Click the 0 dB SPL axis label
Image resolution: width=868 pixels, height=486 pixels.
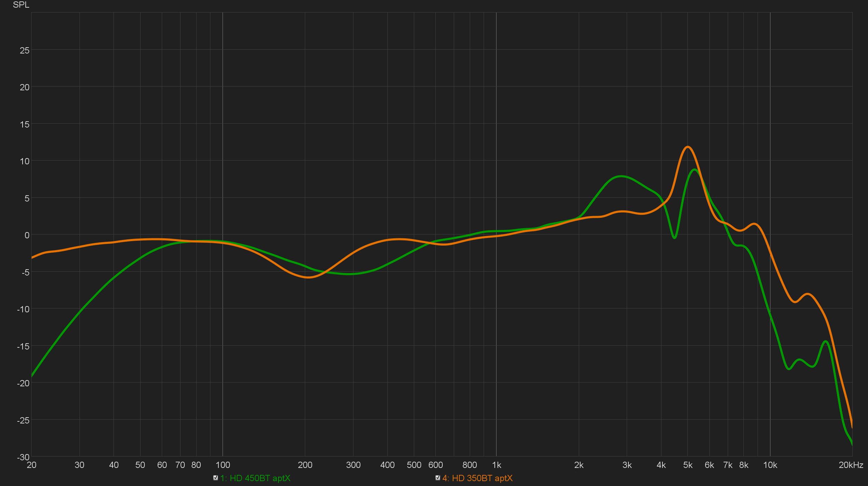(27, 236)
